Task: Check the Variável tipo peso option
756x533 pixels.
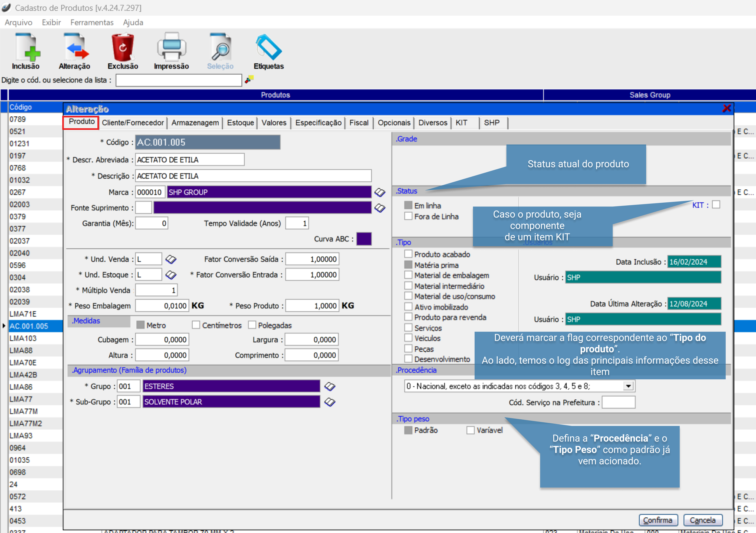Action: click(x=470, y=430)
